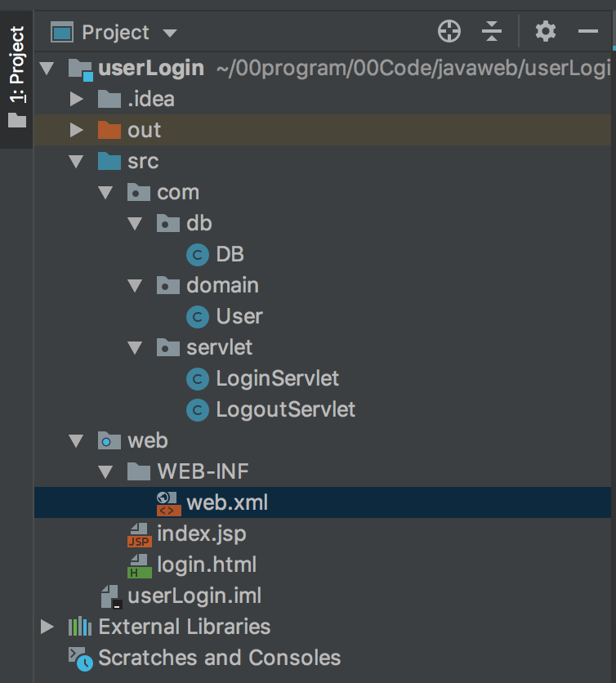Select the db package name

tap(199, 223)
